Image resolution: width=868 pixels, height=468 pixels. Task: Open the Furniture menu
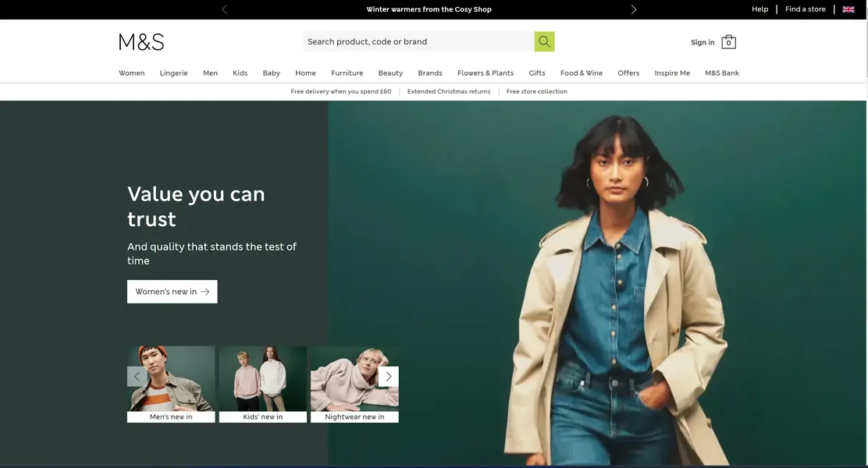(x=347, y=73)
